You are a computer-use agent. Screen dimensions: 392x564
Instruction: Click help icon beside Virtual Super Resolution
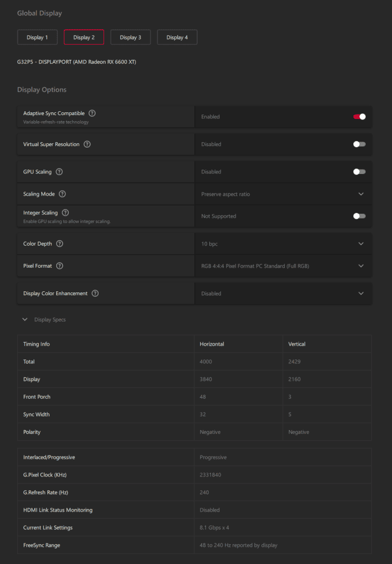(x=87, y=144)
